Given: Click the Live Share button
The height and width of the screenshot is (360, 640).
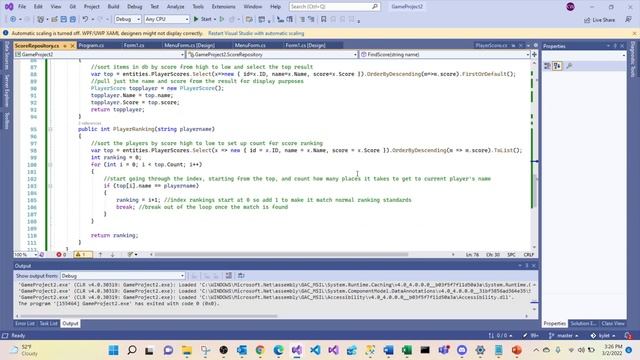Looking at the screenshot, I should pyautogui.click(x=599, y=20).
